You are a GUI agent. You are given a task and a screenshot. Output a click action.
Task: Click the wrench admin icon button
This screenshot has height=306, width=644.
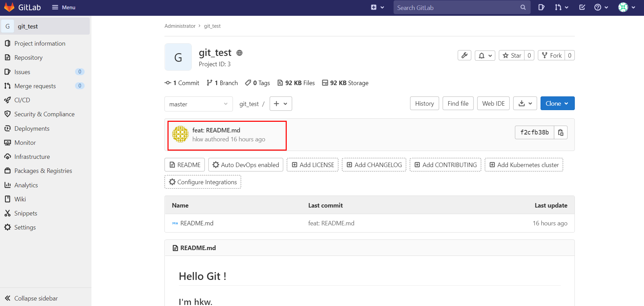point(465,55)
